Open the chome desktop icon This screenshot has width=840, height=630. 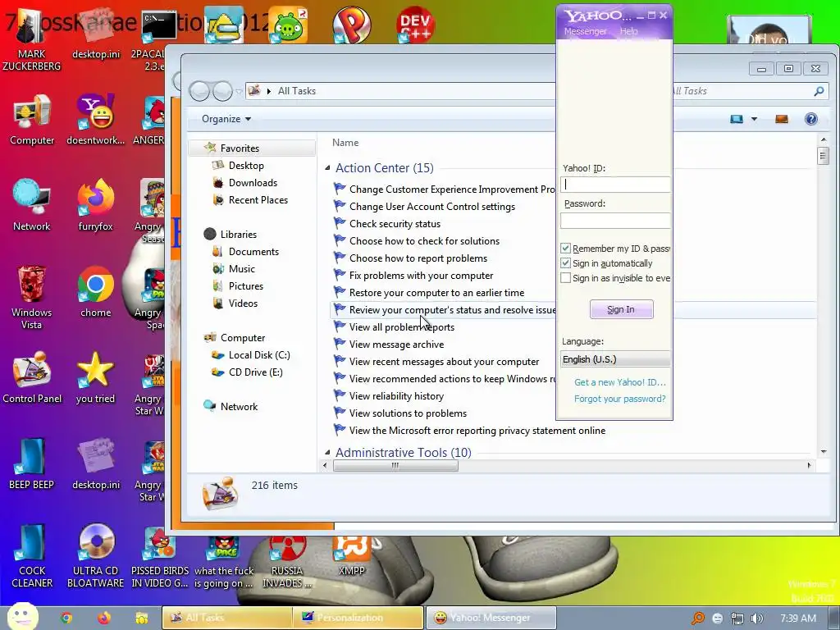pos(95,291)
